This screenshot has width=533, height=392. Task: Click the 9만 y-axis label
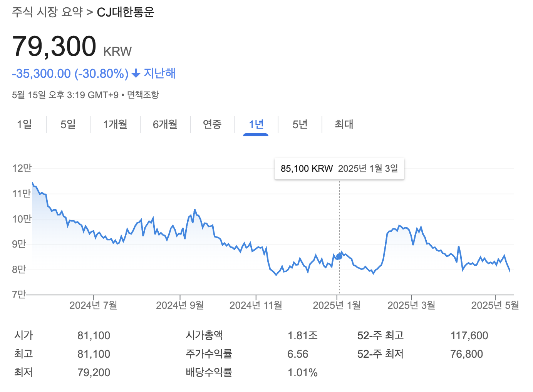pyautogui.click(x=19, y=244)
